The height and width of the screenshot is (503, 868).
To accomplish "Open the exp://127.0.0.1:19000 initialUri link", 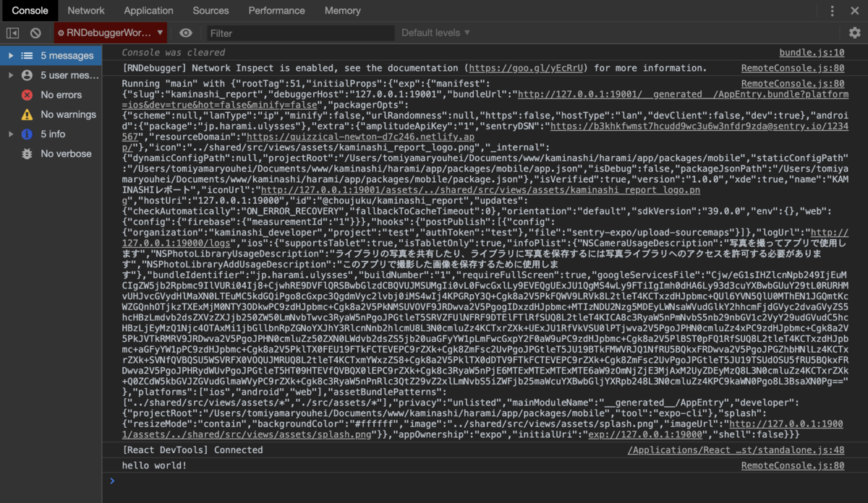I will 645,435.
